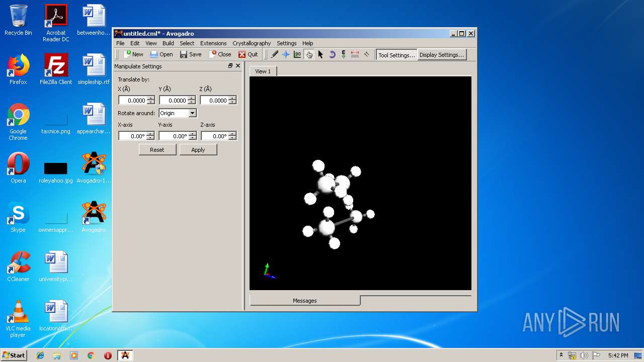
Task: Switch to the View 1 tab
Action: 263,71
